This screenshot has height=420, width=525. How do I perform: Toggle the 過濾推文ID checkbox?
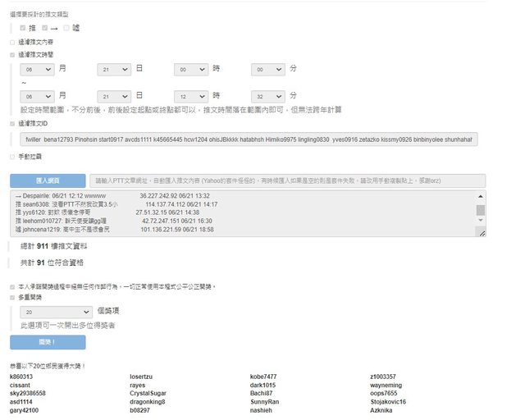11,123
